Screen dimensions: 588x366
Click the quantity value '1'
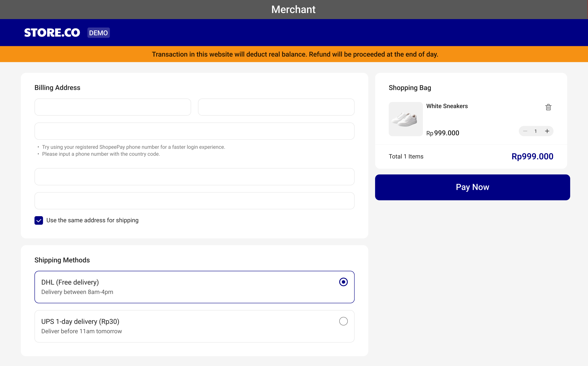[536, 131]
